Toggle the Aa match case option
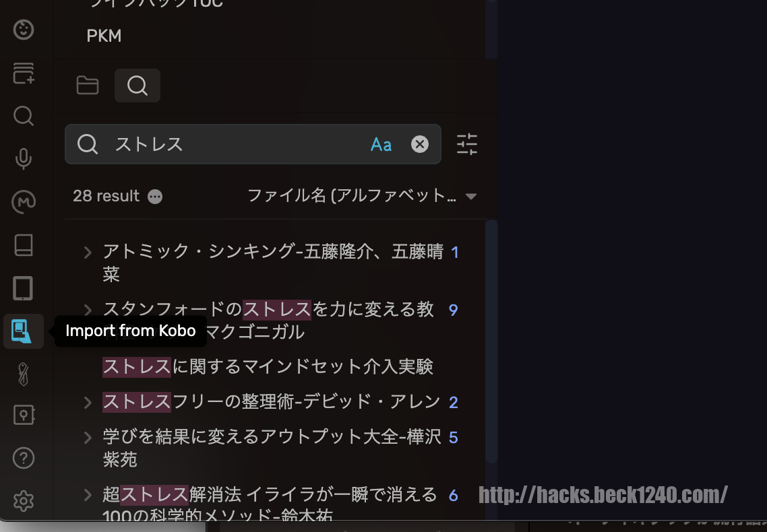Screen dimensions: 767x532 (381, 145)
